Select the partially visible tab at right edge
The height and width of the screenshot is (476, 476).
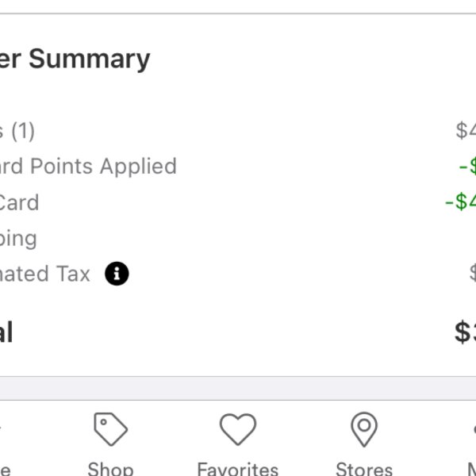coord(471,449)
